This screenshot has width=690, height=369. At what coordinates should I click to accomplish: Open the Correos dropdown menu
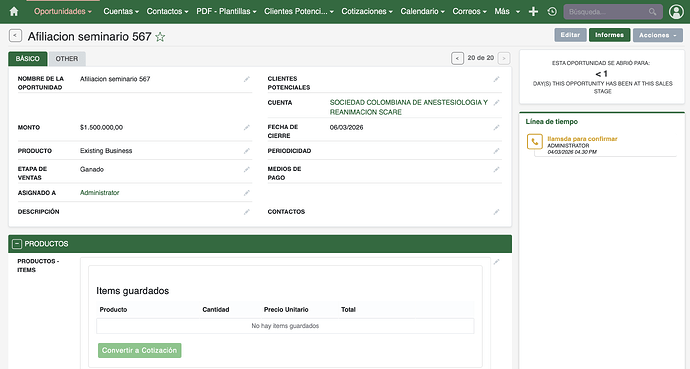(470, 11)
